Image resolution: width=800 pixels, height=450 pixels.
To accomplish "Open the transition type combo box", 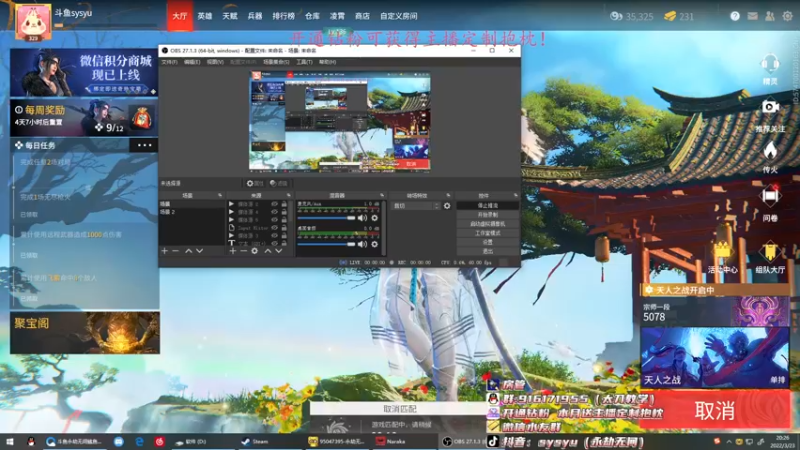I will pyautogui.click(x=415, y=206).
